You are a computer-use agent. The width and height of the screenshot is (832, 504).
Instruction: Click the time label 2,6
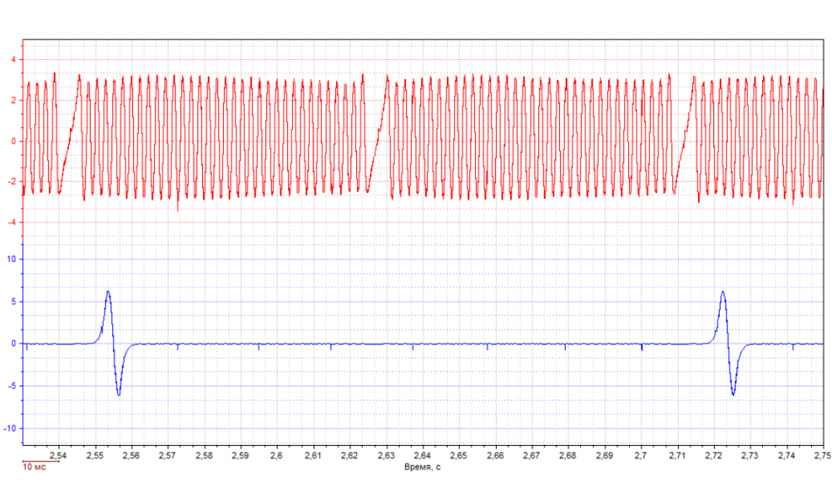pos(277,455)
